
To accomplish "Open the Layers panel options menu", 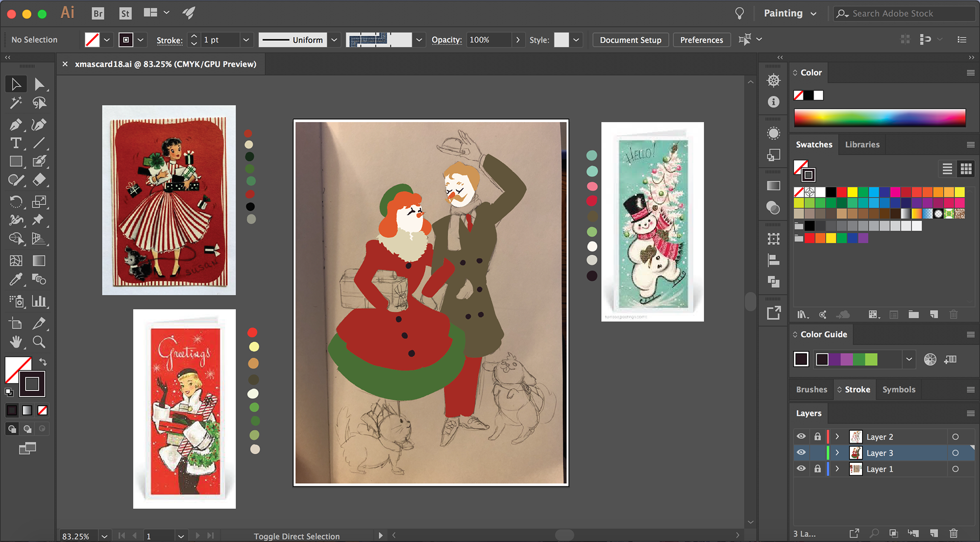I will click(x=970, y=413).
